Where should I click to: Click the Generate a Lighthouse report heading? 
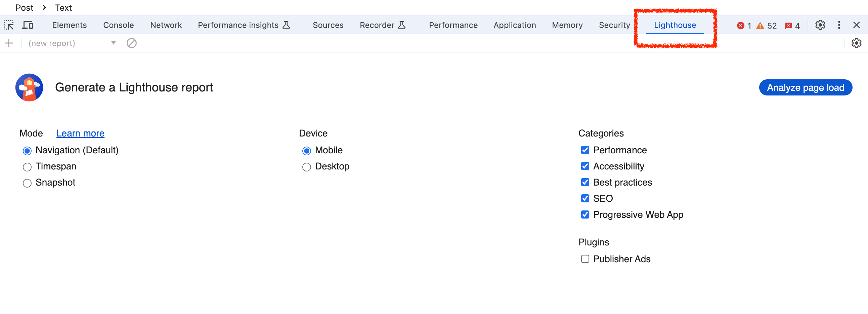pyautogui.click(x=134, y=88)
